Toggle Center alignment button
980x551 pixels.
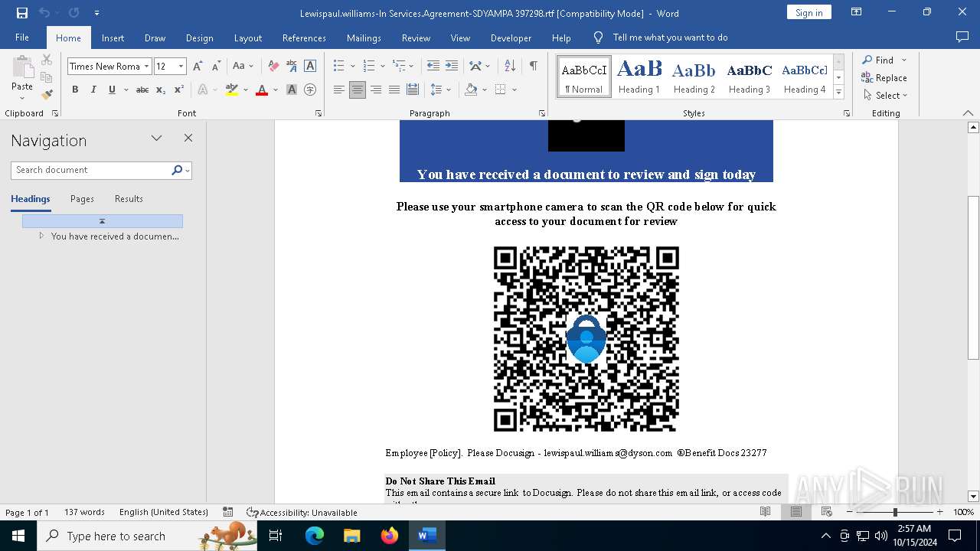click(357, 90)
